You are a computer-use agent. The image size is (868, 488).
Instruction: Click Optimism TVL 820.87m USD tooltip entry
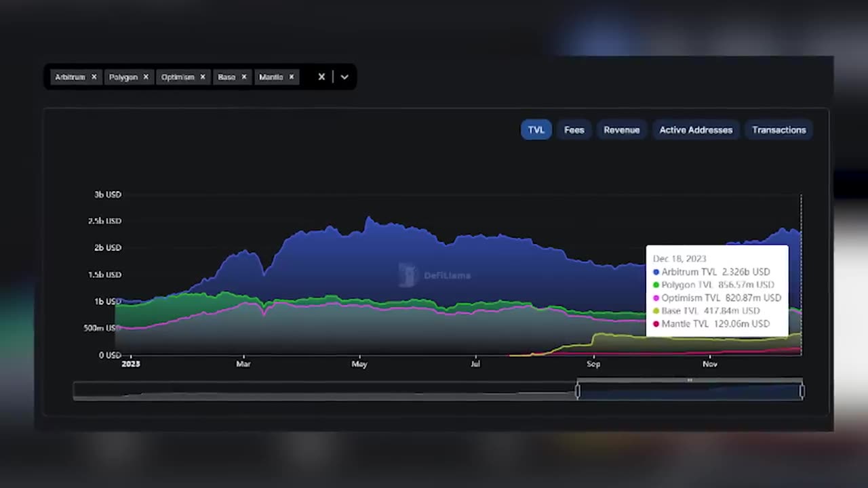717,298
